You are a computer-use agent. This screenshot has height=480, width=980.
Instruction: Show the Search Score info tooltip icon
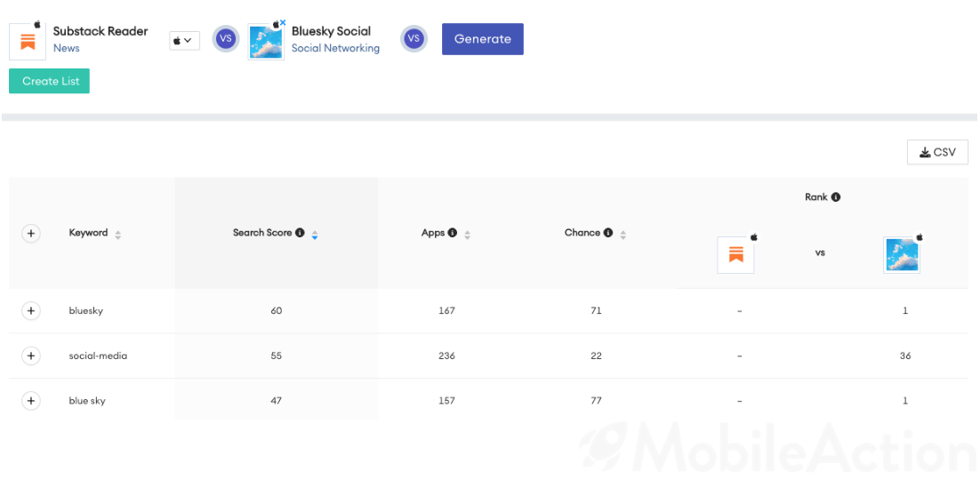click(300, 233)
